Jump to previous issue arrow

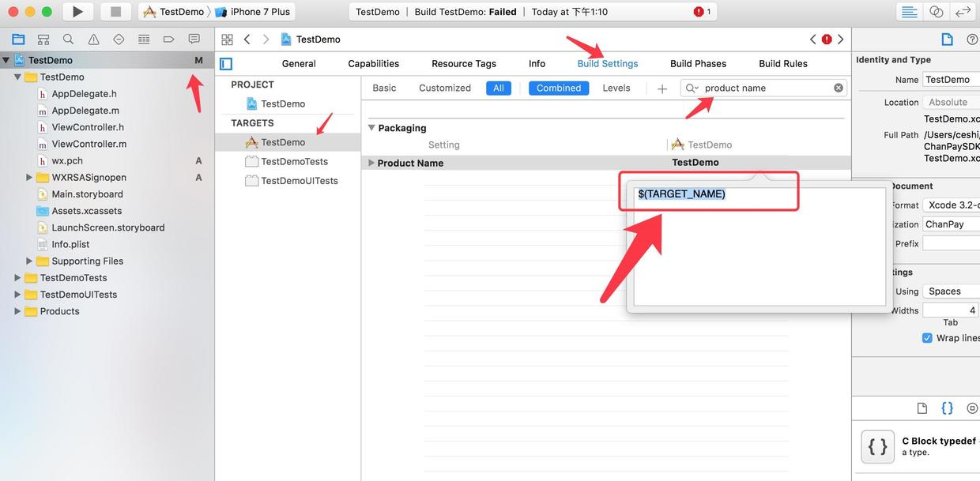pos(812,39)
